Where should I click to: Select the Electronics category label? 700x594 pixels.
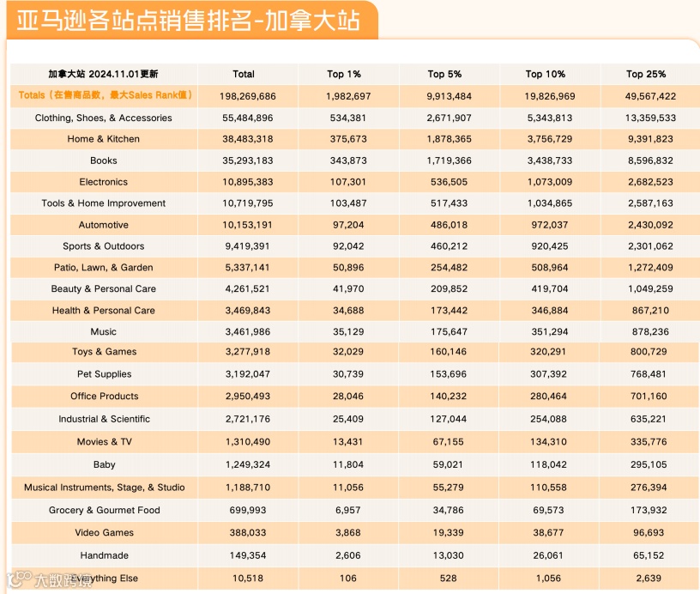(104, 182)
